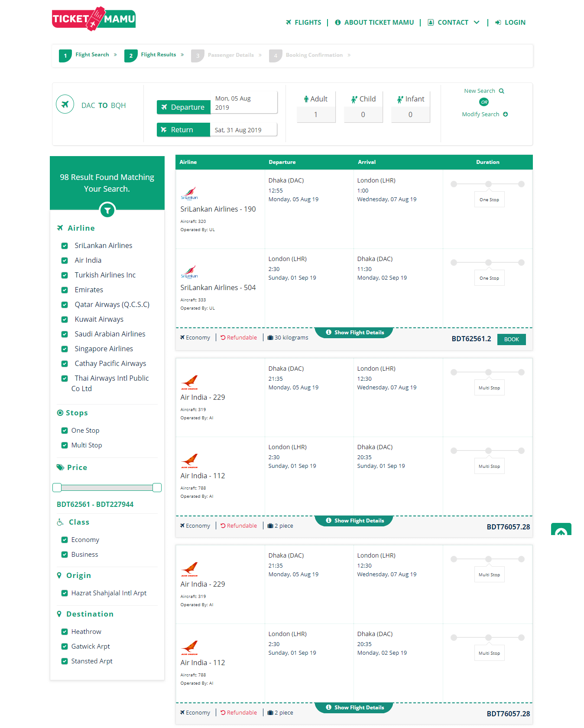Toggle the Multi Stop checkbox
The width and height of the screenshot is (584, 728).
pyautogui.click(x=65, y=445)
